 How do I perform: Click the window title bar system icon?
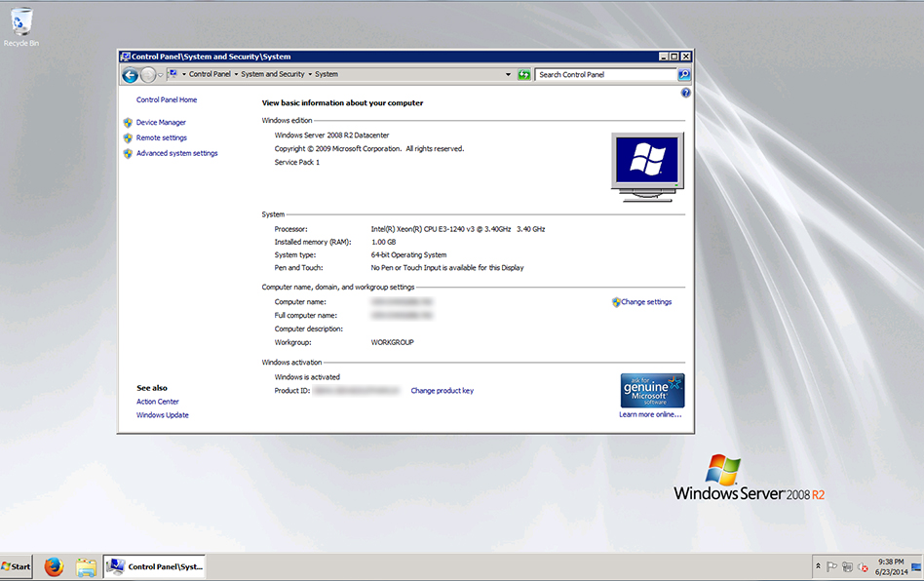pos(125,57)
